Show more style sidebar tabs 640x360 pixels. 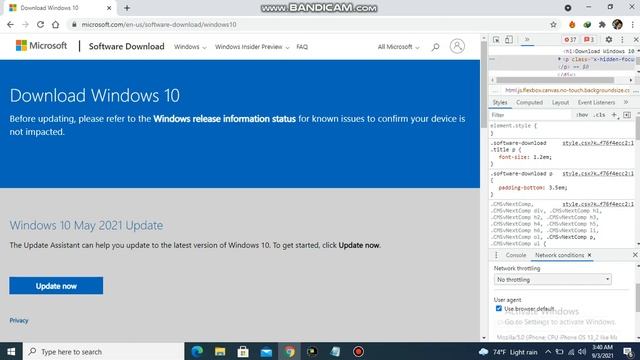[x=626, y=102]
